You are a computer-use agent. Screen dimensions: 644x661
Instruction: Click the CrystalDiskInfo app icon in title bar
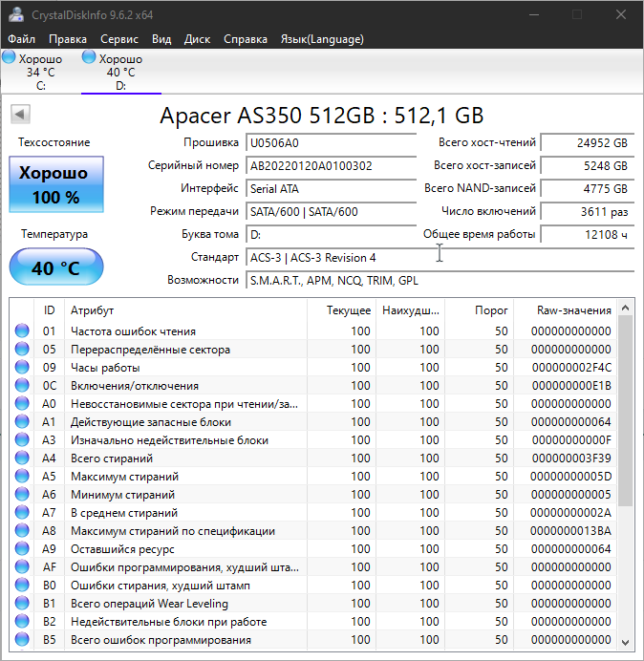(x=15, y=14)
